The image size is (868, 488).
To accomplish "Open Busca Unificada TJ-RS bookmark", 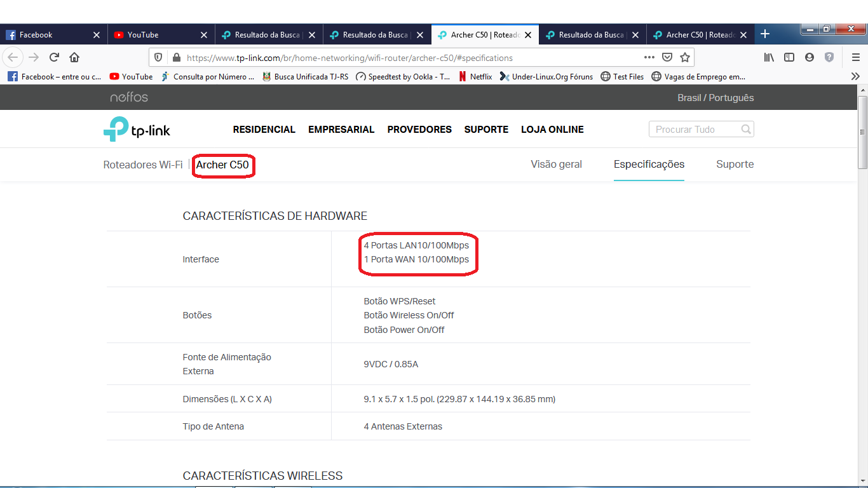I will (305, 76).
